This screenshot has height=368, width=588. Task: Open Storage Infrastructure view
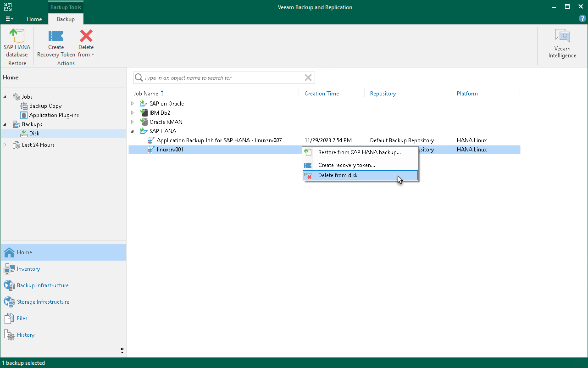pyautogui.click(x=43, y=302)
